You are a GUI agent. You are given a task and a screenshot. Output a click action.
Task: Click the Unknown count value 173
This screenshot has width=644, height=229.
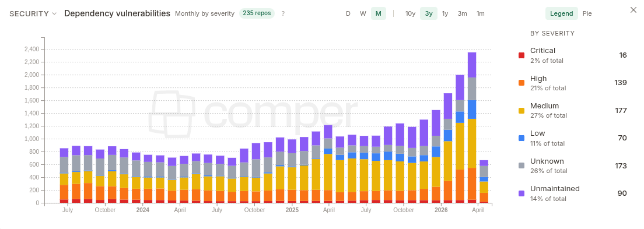point(621,166)
